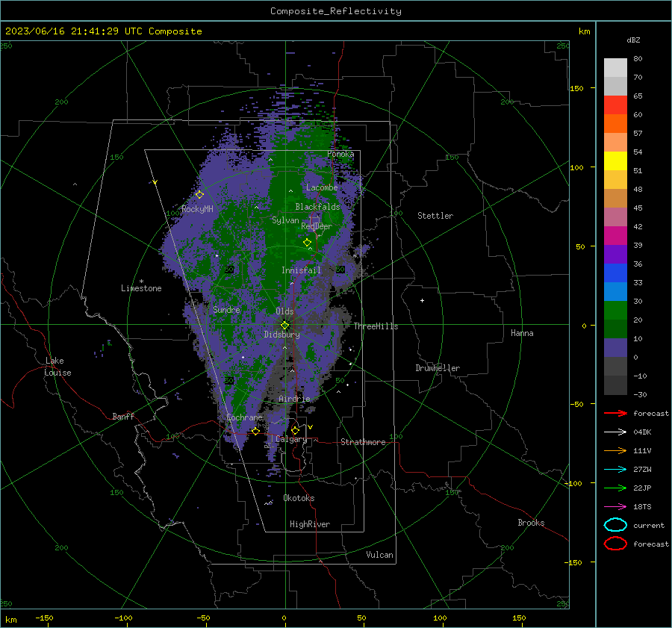Click the yellow diamond marker below Cochrane
Viewport: 672px width, 628px height.
pos(256,432)
